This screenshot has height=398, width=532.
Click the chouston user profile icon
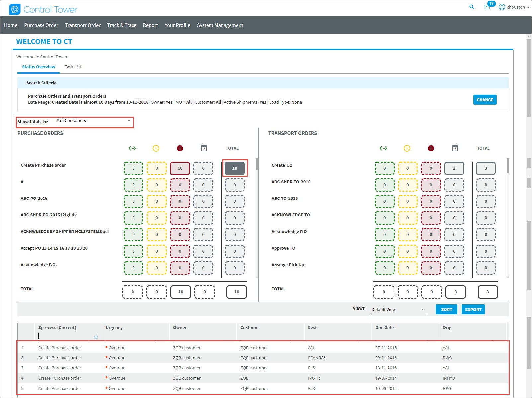502,7
